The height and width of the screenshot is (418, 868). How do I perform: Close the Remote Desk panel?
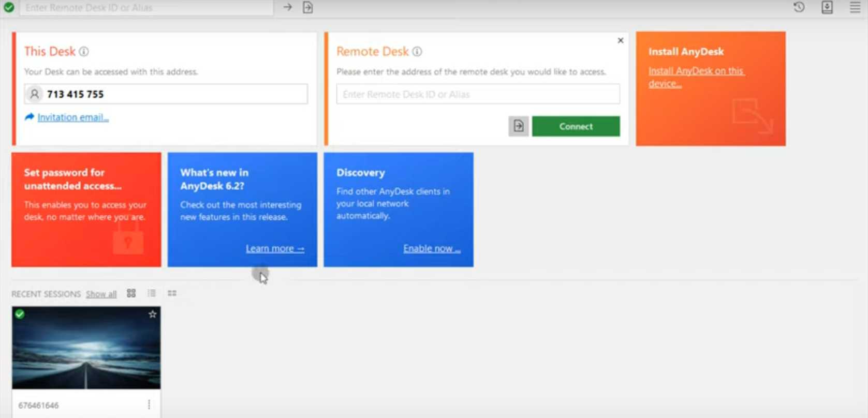(621, 40)
